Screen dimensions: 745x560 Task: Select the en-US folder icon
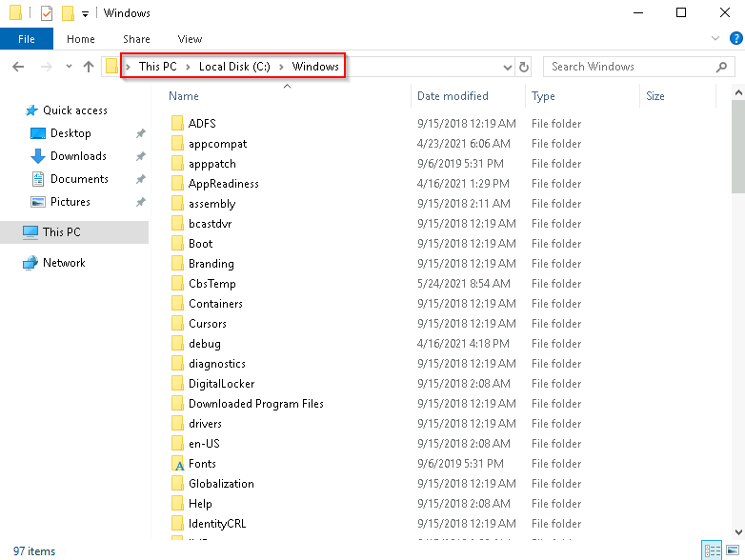click(177, 443)
